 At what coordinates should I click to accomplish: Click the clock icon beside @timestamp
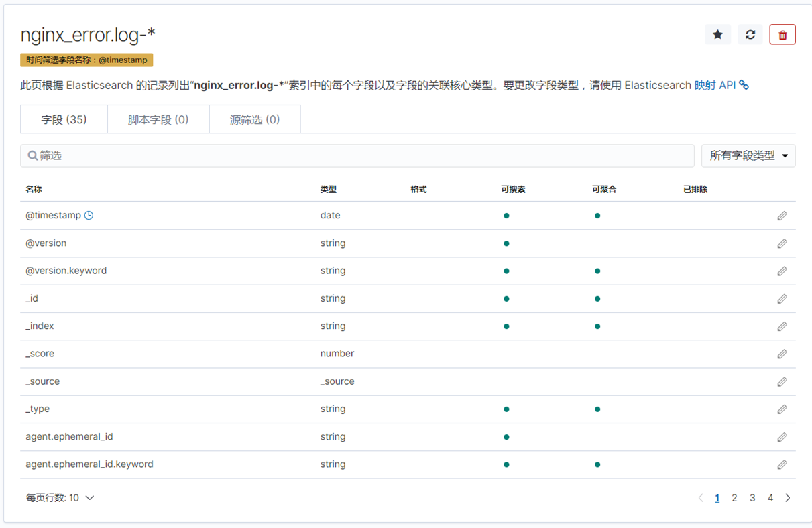click(89, 216)
